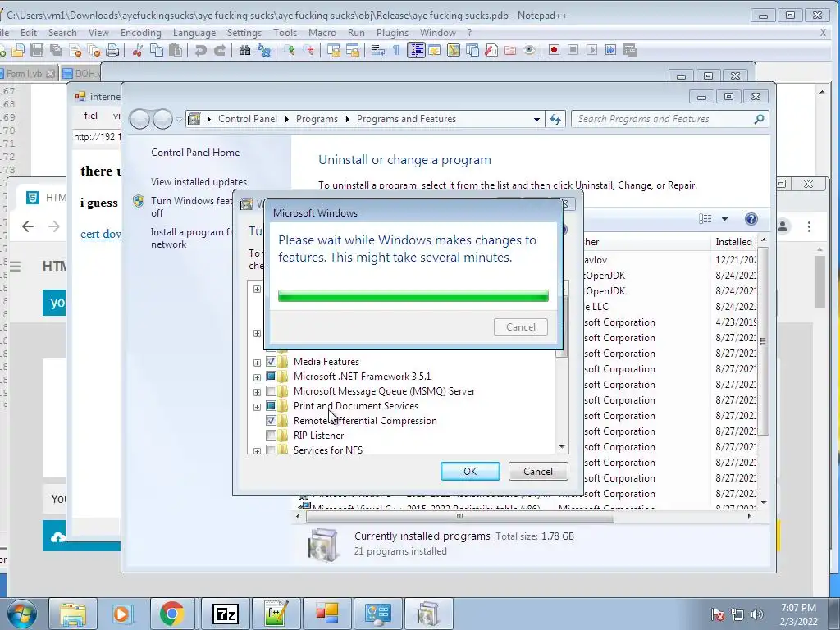Expand Microsoft .NET Framework 3.5.1 node
840x630 pixels.
(257, 377)
